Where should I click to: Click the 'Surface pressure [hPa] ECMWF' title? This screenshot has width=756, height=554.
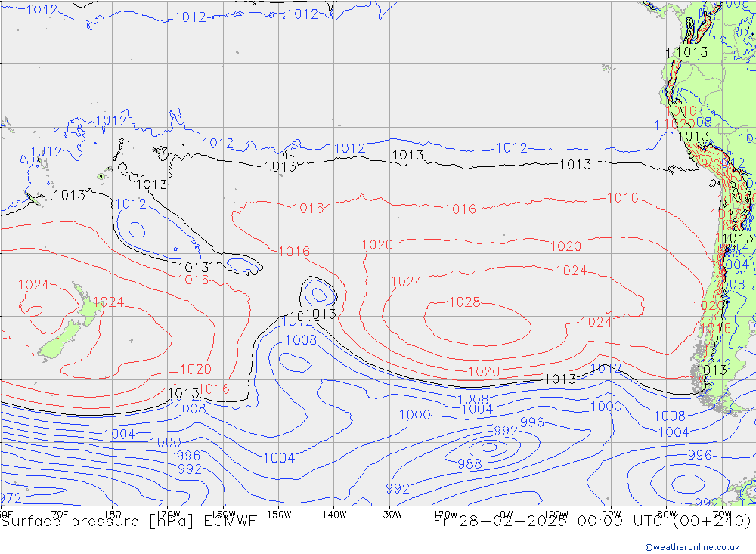tap(129, 522)
